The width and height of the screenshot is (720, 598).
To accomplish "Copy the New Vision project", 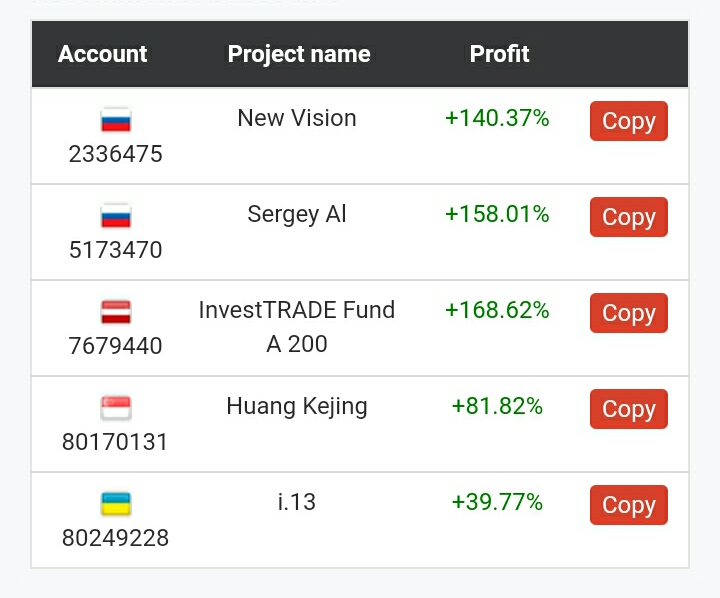I will point(629,121).
